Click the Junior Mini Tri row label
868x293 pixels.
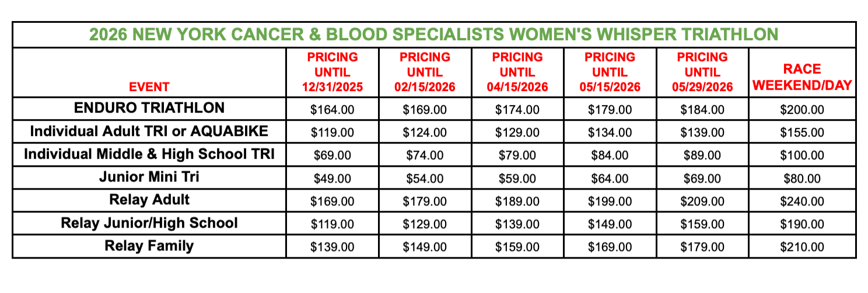click(149, 177)
